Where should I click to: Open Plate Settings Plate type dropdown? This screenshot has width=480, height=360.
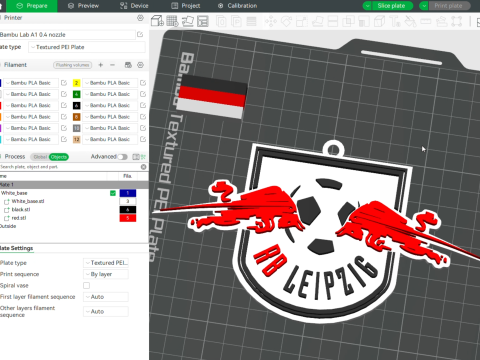(x=106, y=263)
